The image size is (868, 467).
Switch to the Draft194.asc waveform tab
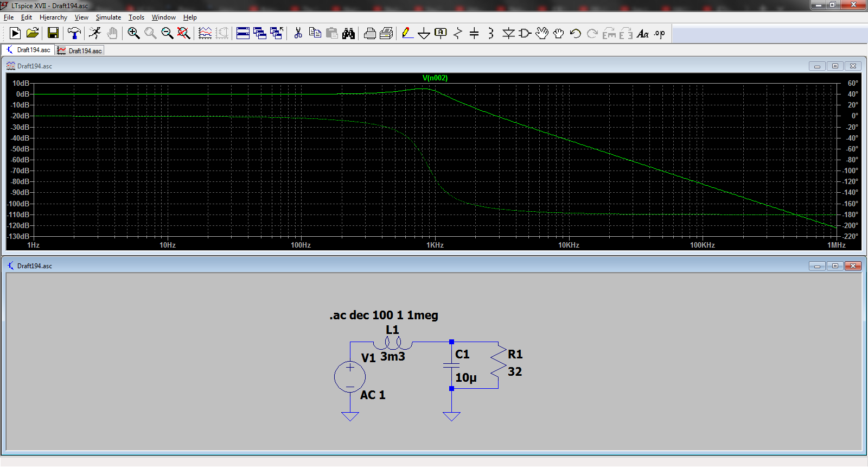(x=80, y=51)
